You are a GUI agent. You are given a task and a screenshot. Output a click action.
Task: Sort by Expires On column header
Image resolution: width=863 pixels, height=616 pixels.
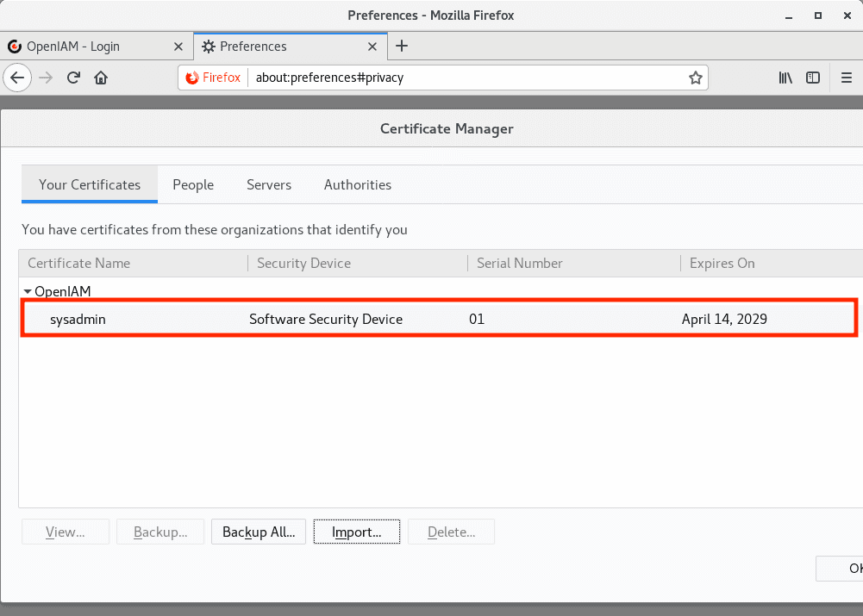[722, 263]
